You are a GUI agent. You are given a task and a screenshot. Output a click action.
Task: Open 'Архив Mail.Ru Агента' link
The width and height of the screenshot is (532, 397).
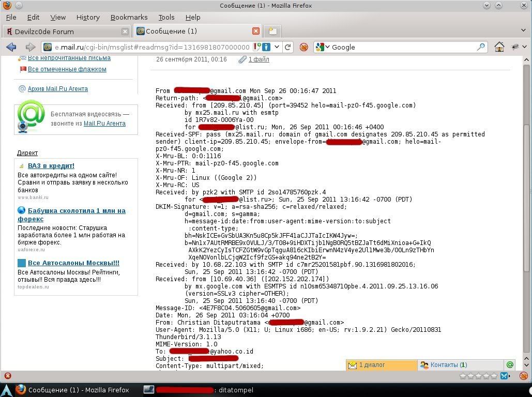pyautogui.click(x=58, y=89)
